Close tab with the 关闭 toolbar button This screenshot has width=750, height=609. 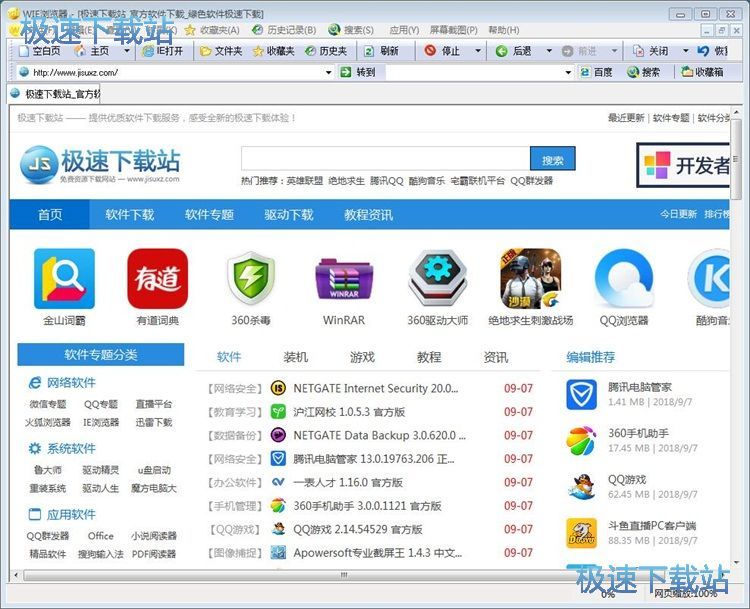pyautogui.click(x=650, y=51)
